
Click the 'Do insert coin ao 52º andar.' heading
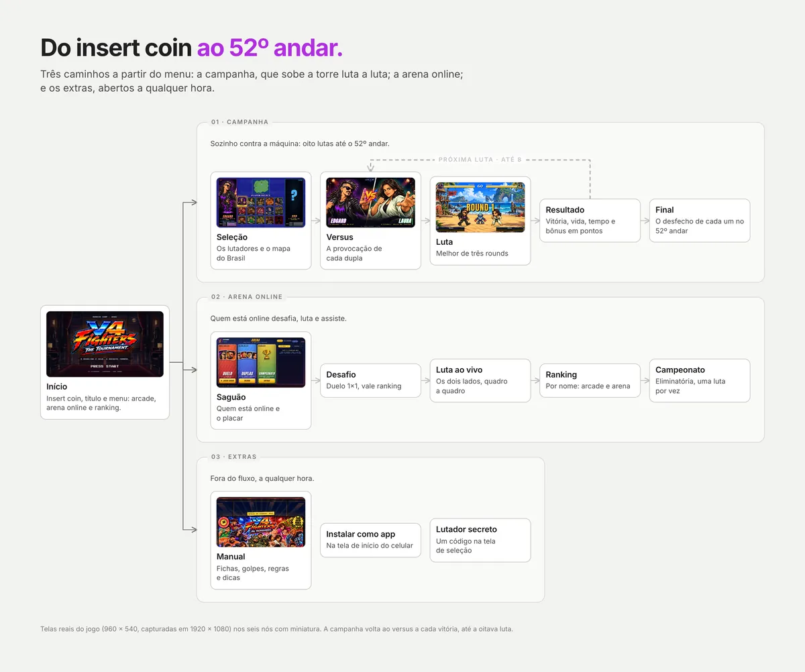pyautogui.click(x=192, y=48)
